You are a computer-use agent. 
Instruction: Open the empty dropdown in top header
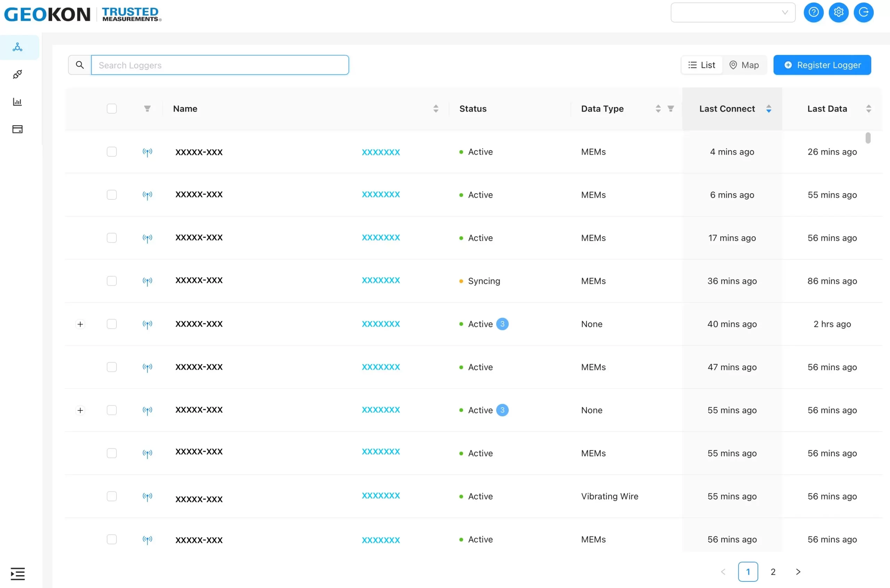(x=733, y=13)
